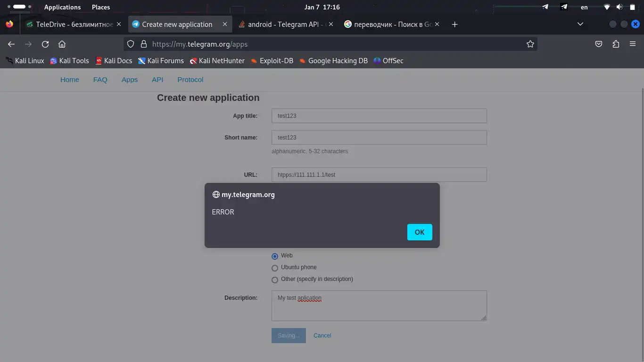The height and width of the screenshot is (362, 644).
Task: Click the Jan 7 17:16 clock
Action: click(x=322, y=7)
